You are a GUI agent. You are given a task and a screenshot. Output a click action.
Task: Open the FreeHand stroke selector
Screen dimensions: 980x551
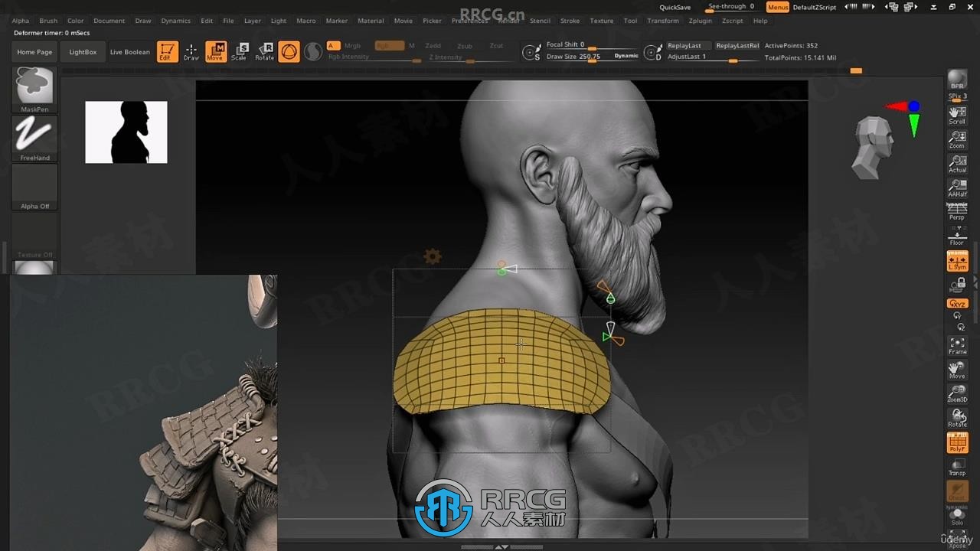(x=34, y=139)
